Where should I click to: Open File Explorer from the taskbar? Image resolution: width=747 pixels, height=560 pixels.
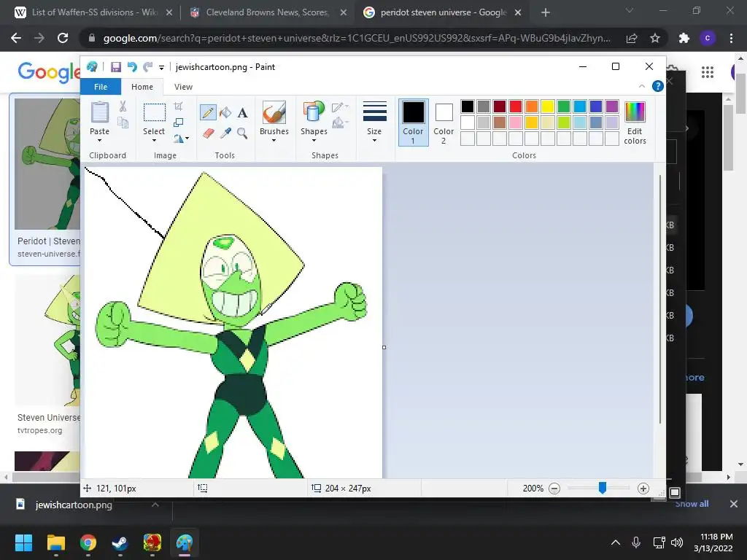(55, 542)
